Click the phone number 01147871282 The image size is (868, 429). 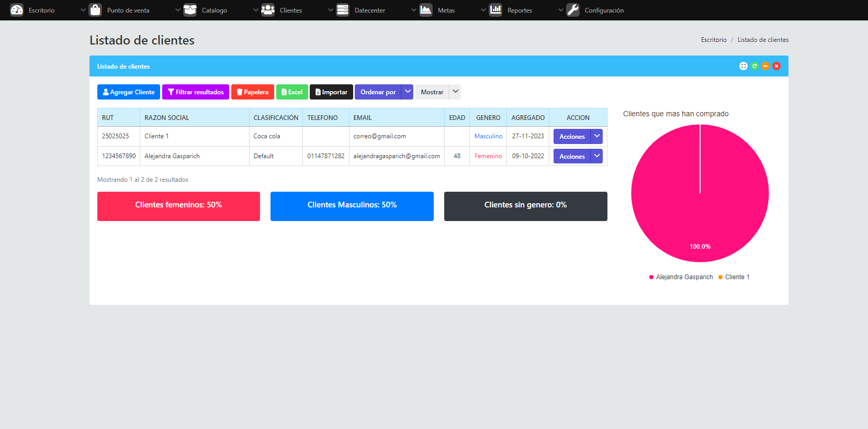click(326, 156)
